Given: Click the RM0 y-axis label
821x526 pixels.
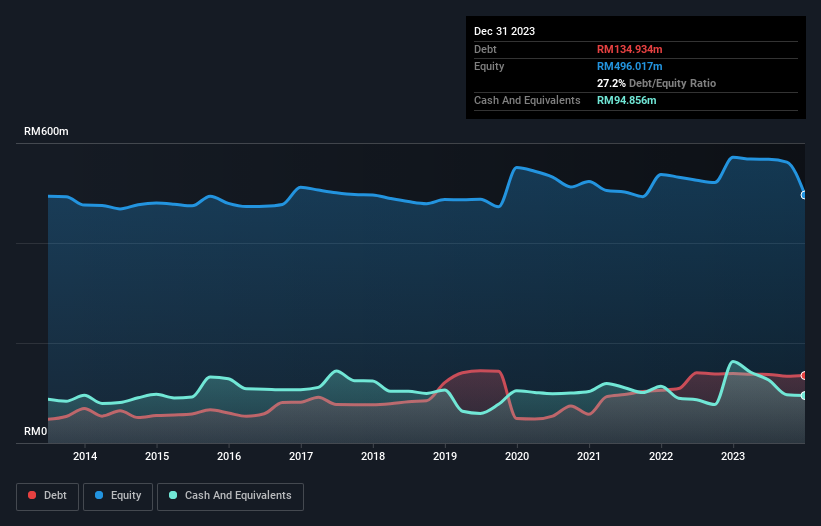Looking at the screenshot, I should pos(36,431).
